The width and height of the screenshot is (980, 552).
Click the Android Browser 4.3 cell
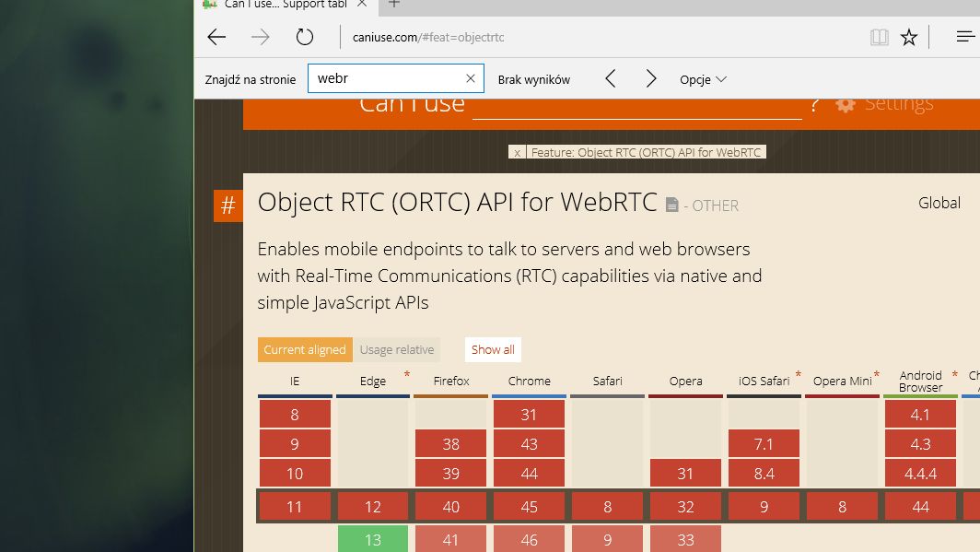pos(920,444)
